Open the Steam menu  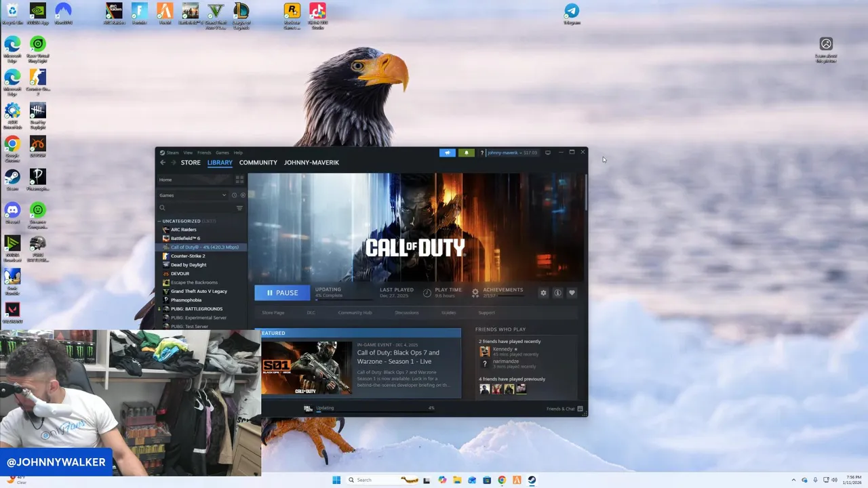[x=172, y=152]
